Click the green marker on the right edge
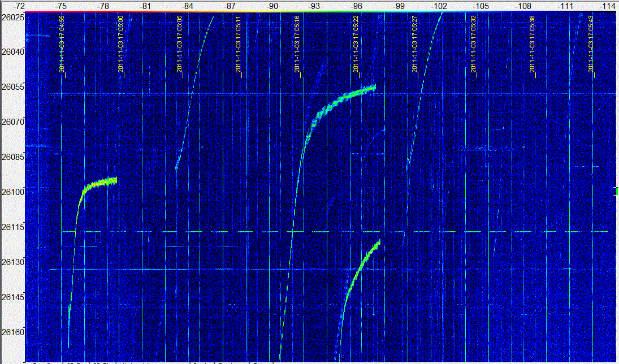 (616, 192)
